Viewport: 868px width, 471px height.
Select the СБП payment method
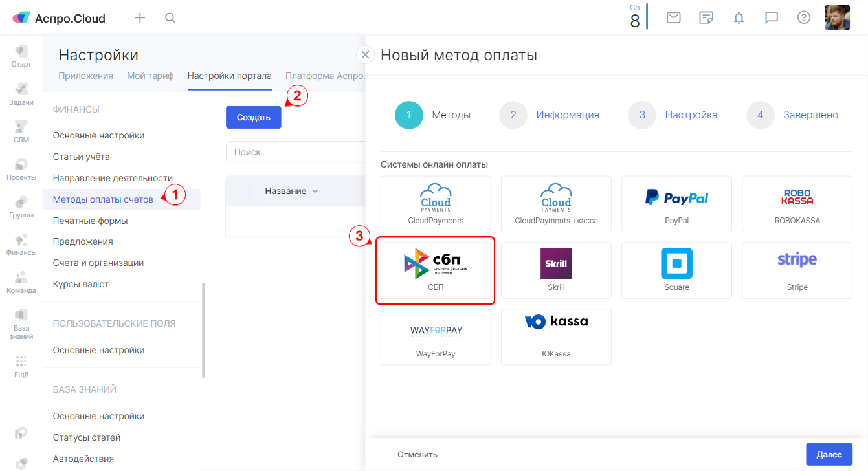coord(436,270)
